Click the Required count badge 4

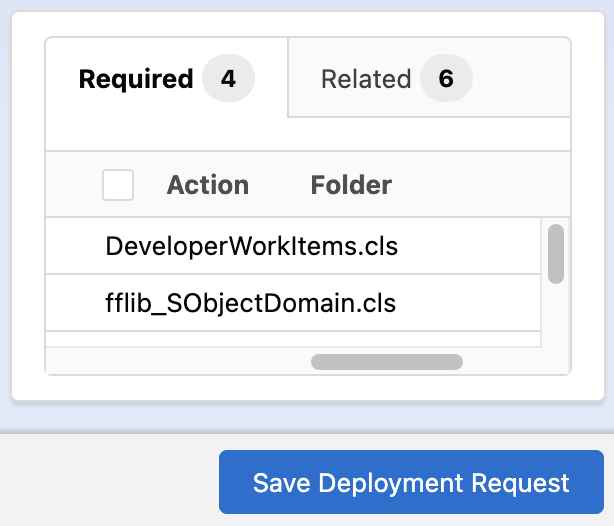point(228,78)
